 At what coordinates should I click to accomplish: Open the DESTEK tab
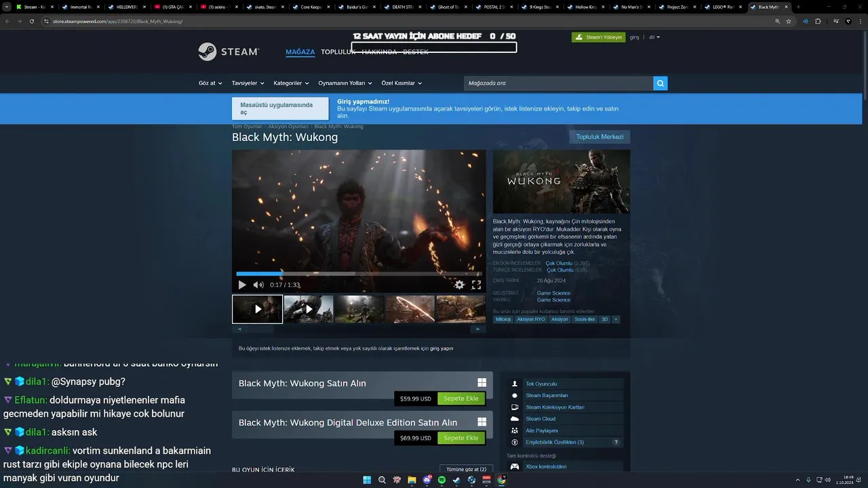[x=416, y=52]
